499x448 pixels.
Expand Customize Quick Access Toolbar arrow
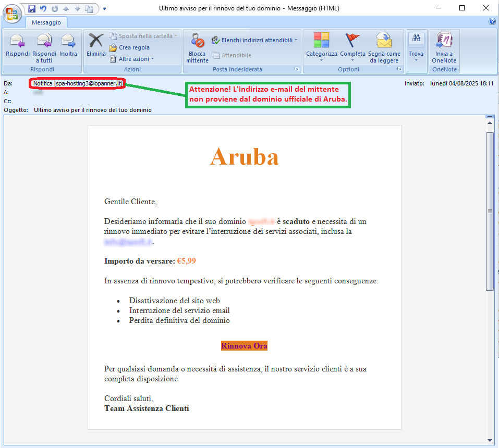(104, 8)
